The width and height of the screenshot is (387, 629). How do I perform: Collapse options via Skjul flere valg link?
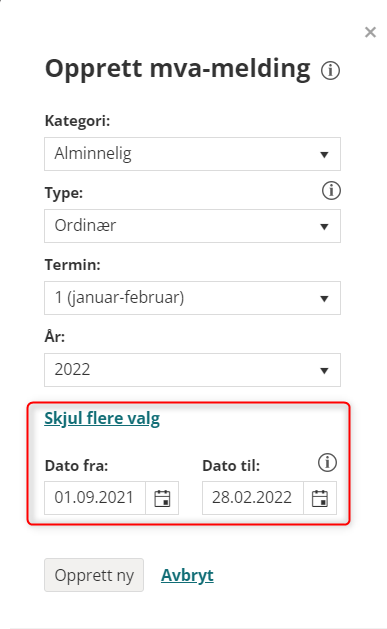click(x=102, y=418)
